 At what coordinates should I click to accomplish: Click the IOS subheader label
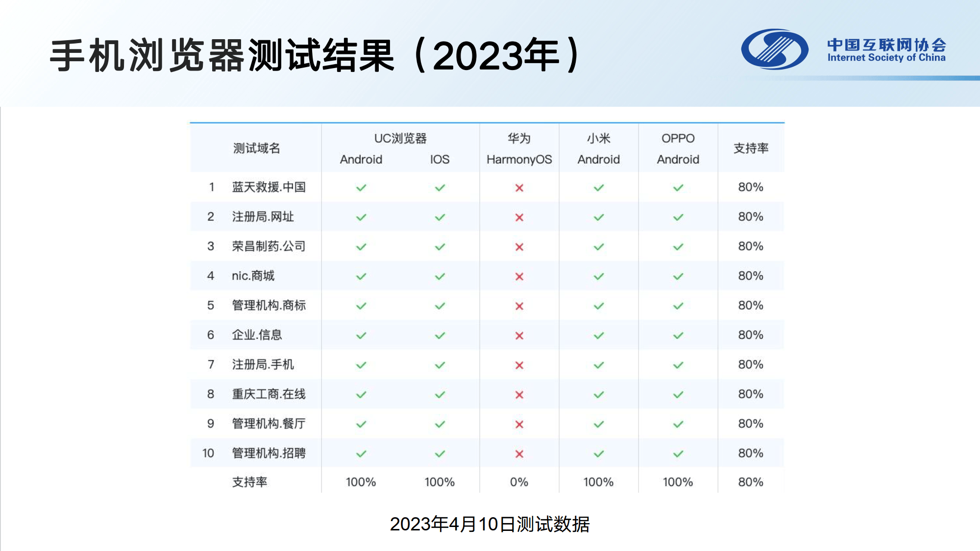(x=440, y=160)
